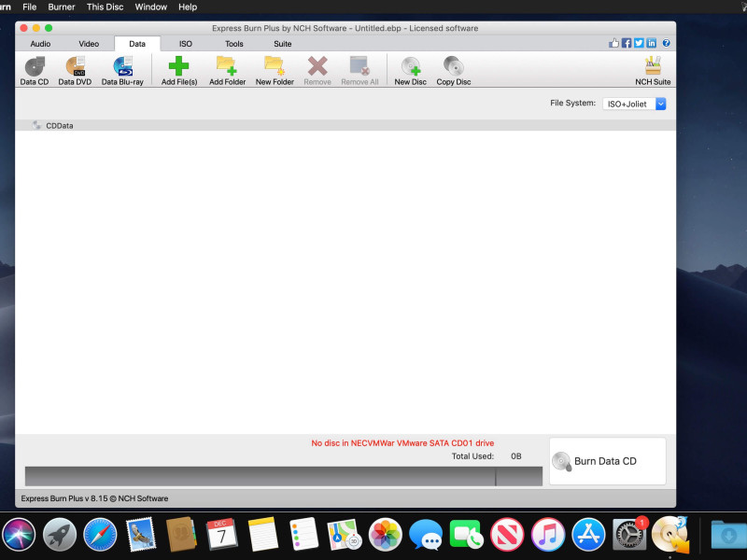Open help with the blue question icon
The image size is (747, 560).
pos(666,43)
